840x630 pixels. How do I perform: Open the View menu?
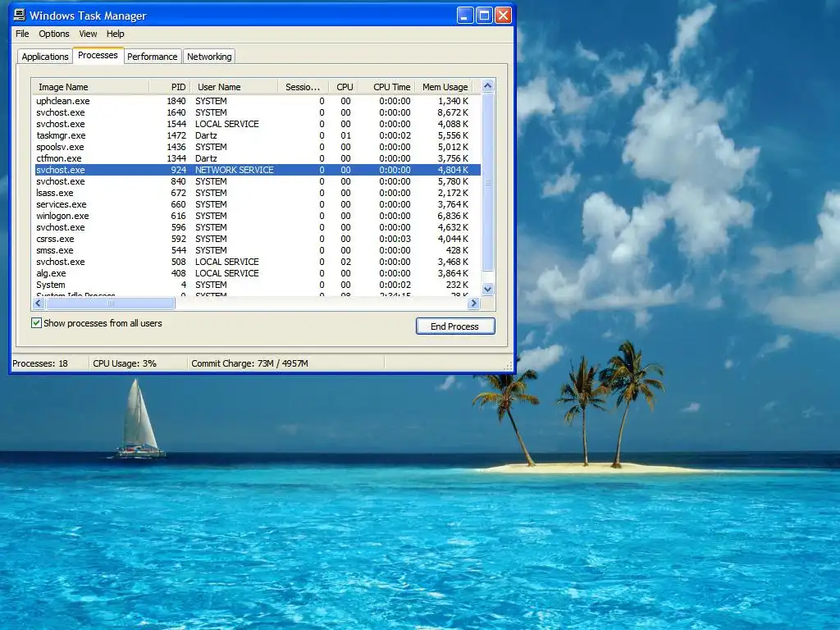pos(88,34)
